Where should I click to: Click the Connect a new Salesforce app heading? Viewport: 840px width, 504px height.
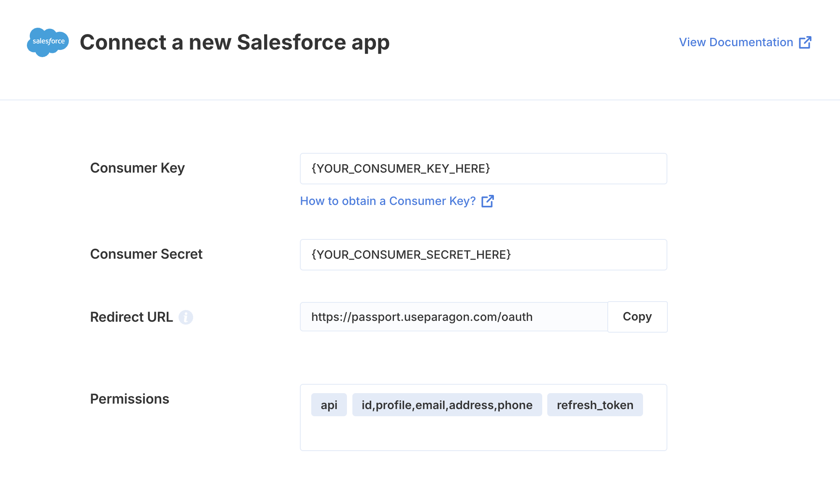tap(235, 42)
